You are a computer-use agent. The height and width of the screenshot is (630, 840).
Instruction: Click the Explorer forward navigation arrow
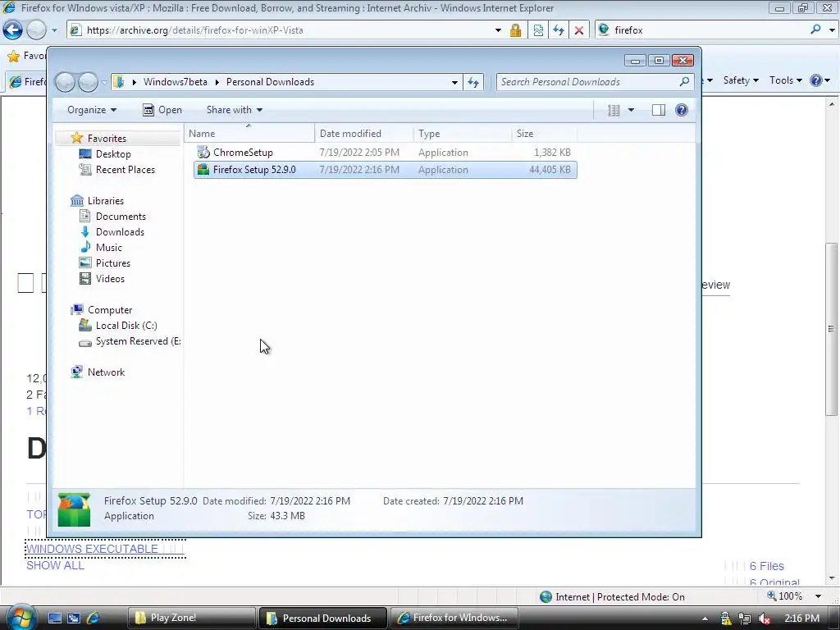[x=89, y=82]
